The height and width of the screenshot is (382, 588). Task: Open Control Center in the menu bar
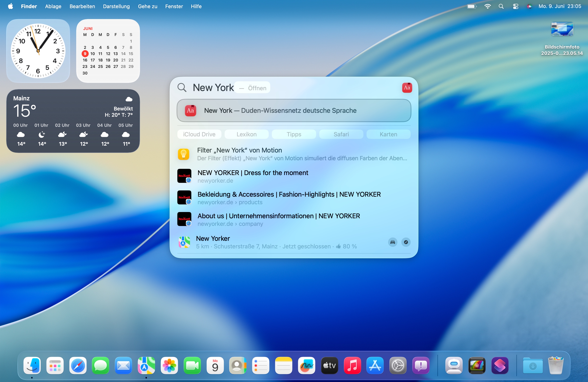pos(515,6)
